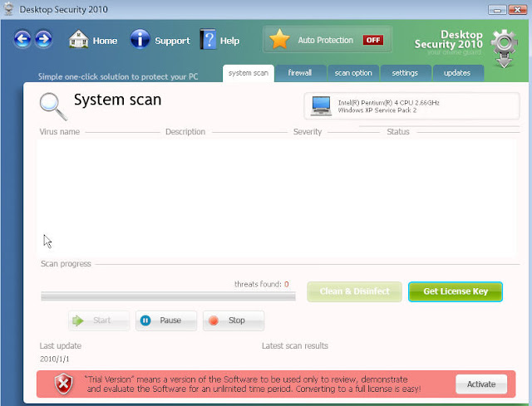532x406 pixels.
Task: Click the forward arrow navigation icon
Action: 43,39
